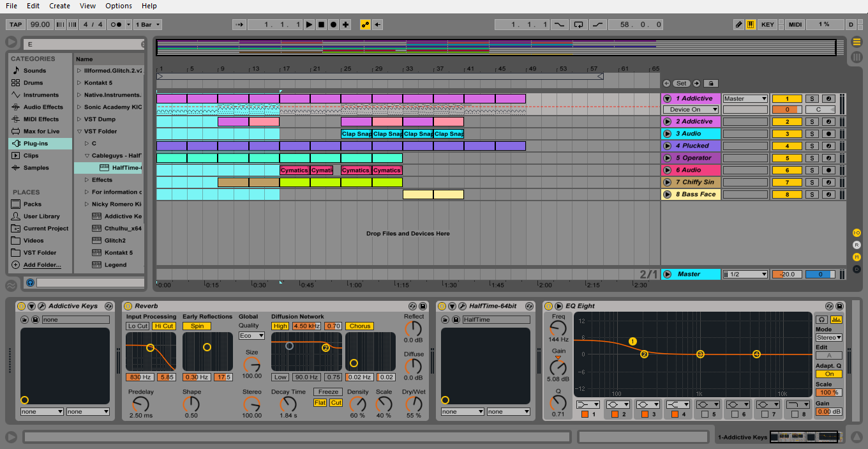The height and width of the screenshot is (449, 868).
Task: Open the File menu
Action: tap(11, 6)
